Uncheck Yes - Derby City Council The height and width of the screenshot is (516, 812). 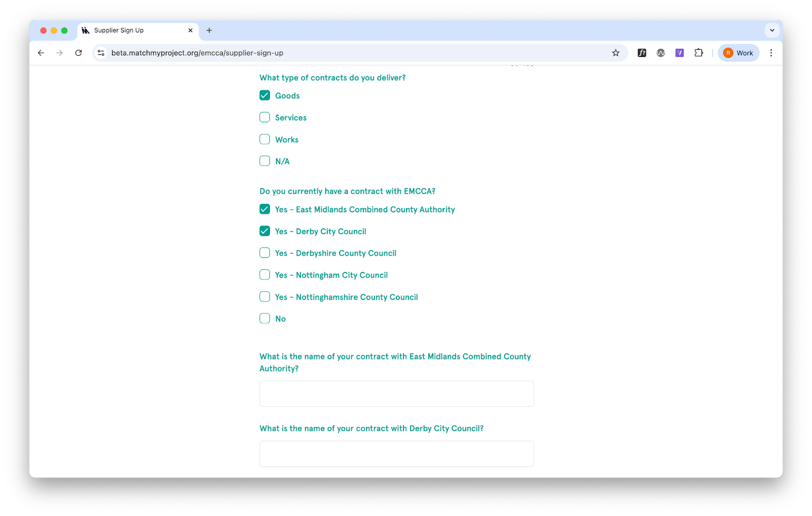tap(265, 231)
